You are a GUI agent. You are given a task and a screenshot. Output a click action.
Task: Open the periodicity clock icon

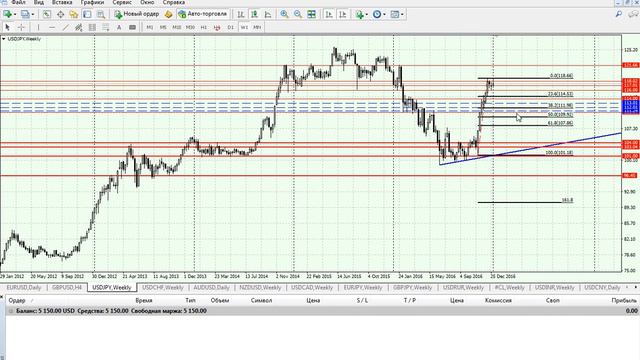click(377, 14)
